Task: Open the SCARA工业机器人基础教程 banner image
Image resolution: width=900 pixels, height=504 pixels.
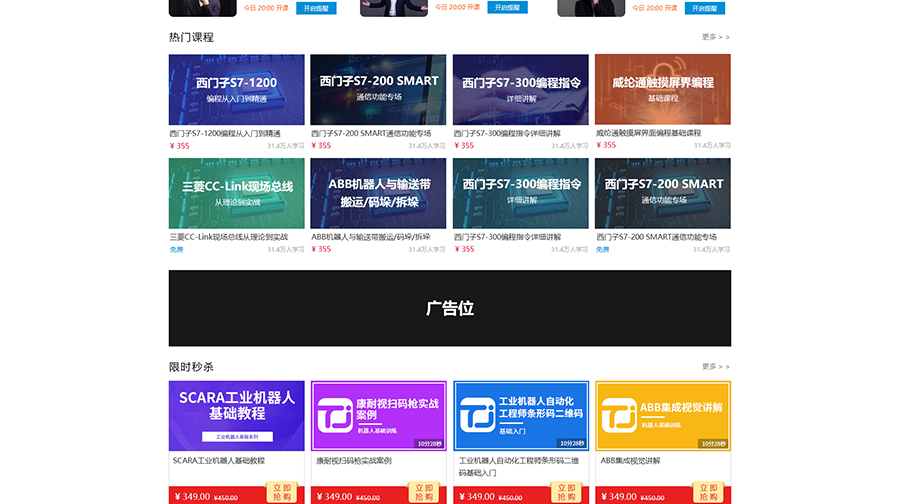Action: click(236, 415)
